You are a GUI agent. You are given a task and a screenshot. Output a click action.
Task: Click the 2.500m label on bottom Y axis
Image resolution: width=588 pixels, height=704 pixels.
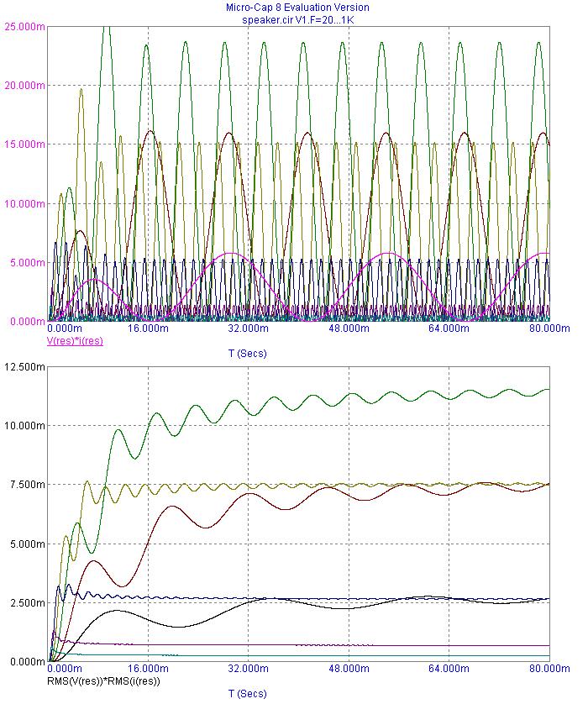(x=28, y=602)
